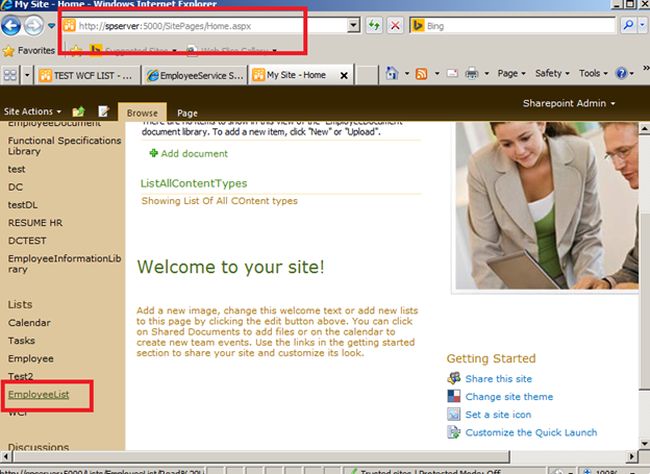Click the Change site theme link
This screenshot has width=650, height=474.
(x=509, y=396)
